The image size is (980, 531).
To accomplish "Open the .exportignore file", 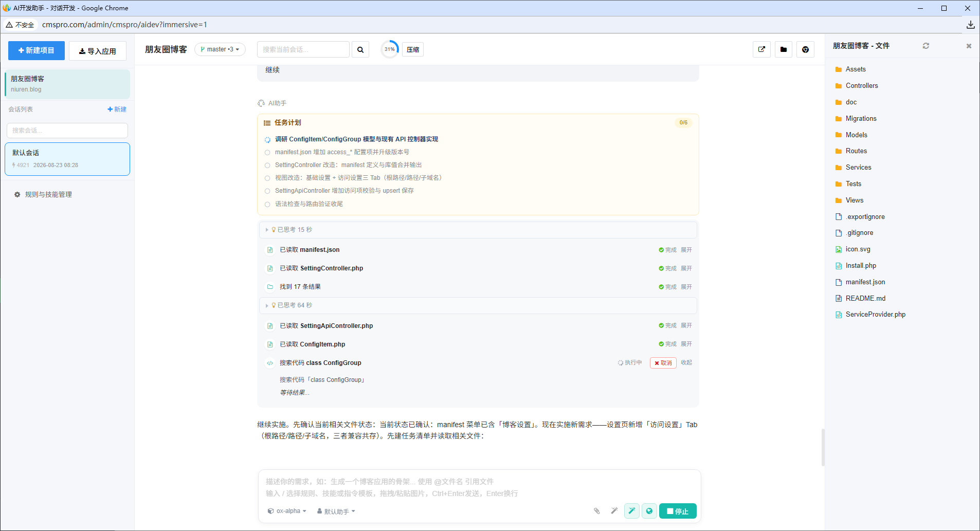I will coord(865,217).
